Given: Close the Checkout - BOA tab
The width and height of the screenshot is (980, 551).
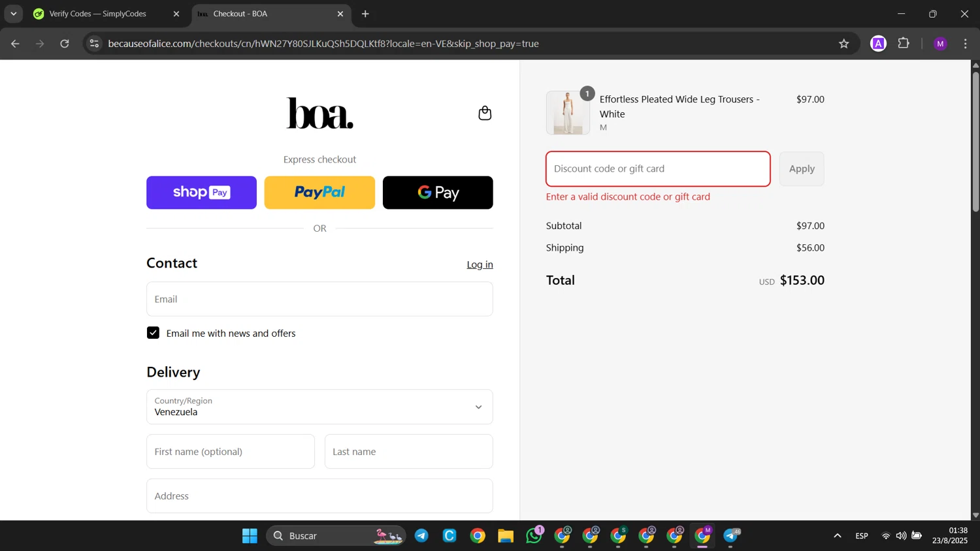Looking at the screenshot, I should click(340, 14).
